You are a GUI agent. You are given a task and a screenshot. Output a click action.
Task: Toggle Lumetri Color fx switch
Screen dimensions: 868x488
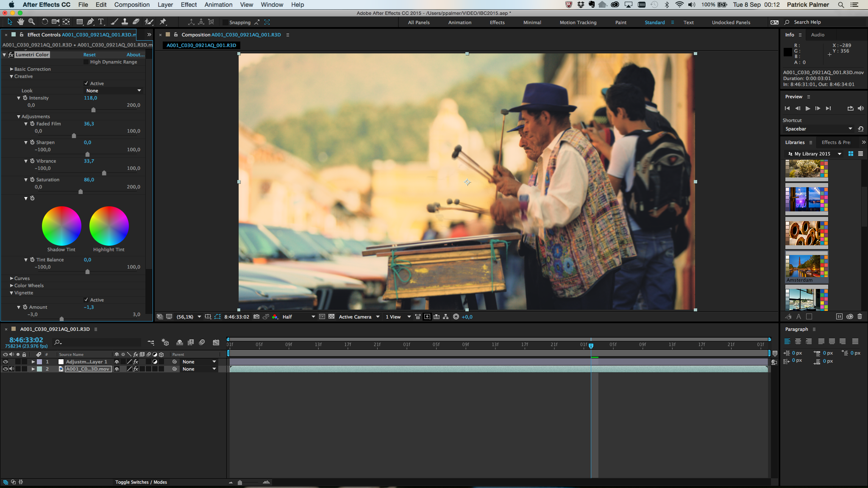[11, 55]
